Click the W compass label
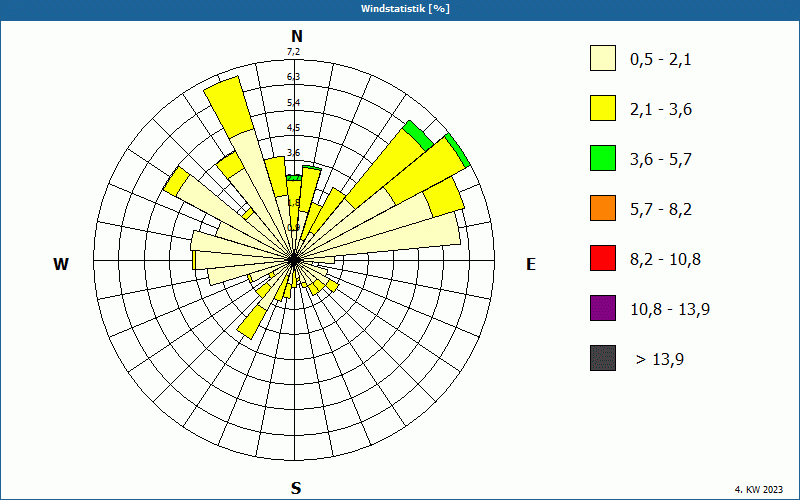Screen dimensions: 800x500 click(x=61, y=264)
